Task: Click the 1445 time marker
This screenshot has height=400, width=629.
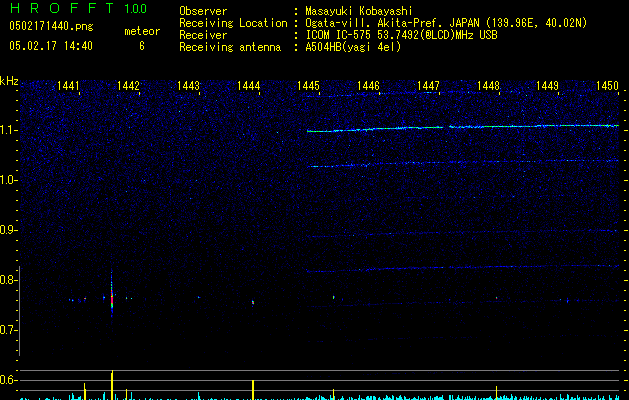Action: coord(308,87)
